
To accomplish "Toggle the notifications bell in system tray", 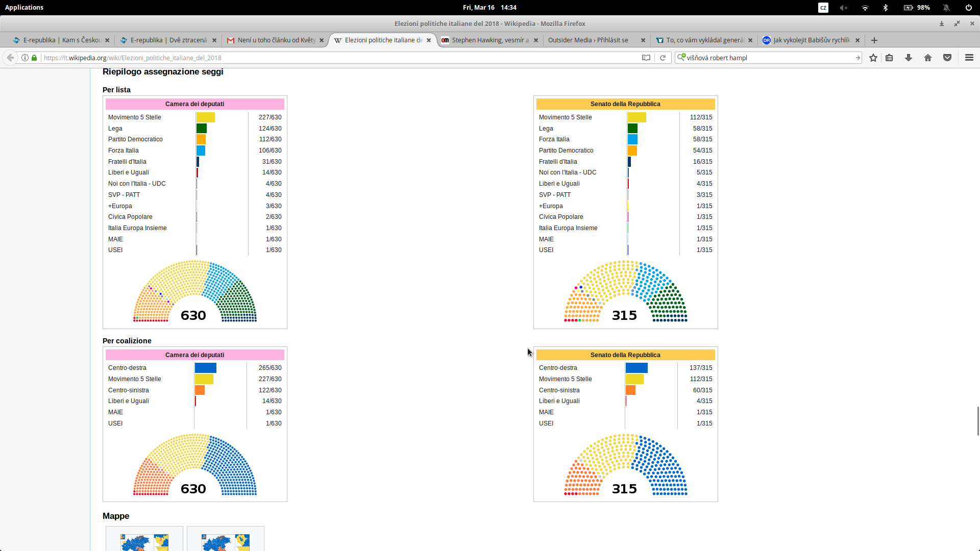I will [x=946, y=8].
